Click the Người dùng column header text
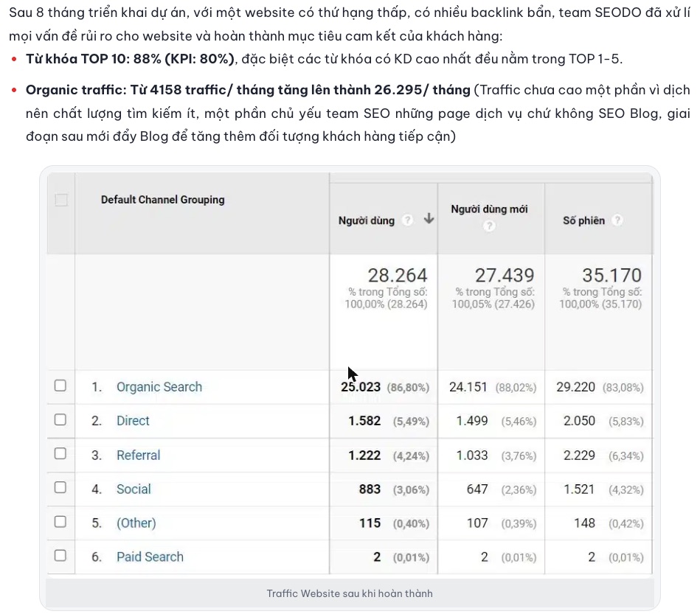 (x=366, y=220)
